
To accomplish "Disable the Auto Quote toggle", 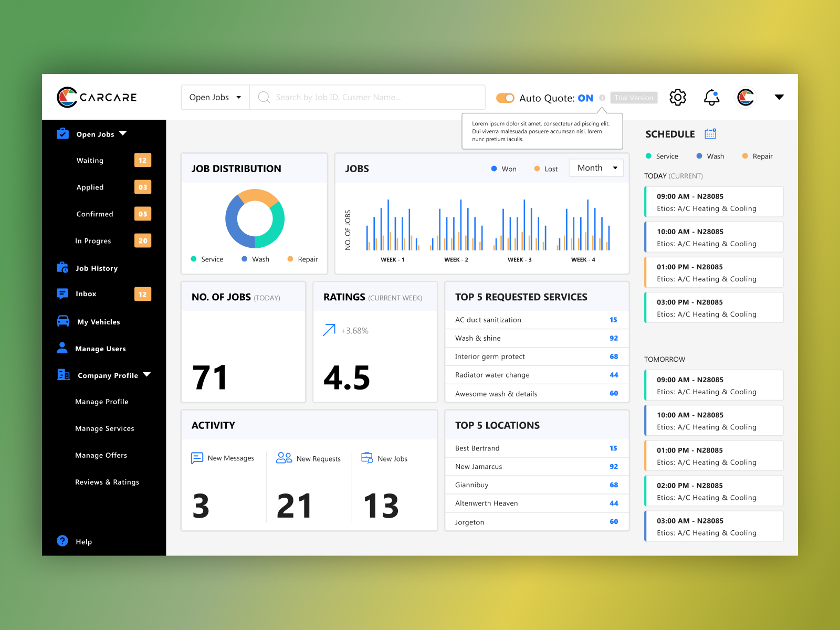I will pos(505,98).
